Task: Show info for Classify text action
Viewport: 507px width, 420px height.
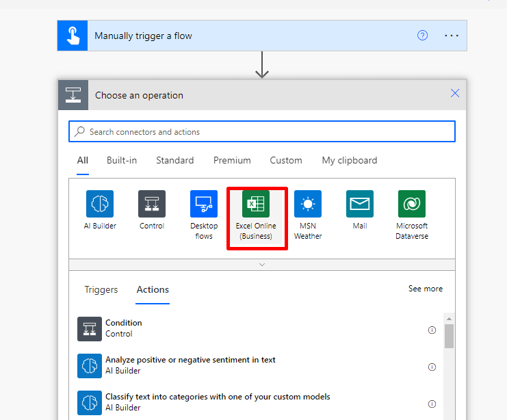Action: click(432, 404)
